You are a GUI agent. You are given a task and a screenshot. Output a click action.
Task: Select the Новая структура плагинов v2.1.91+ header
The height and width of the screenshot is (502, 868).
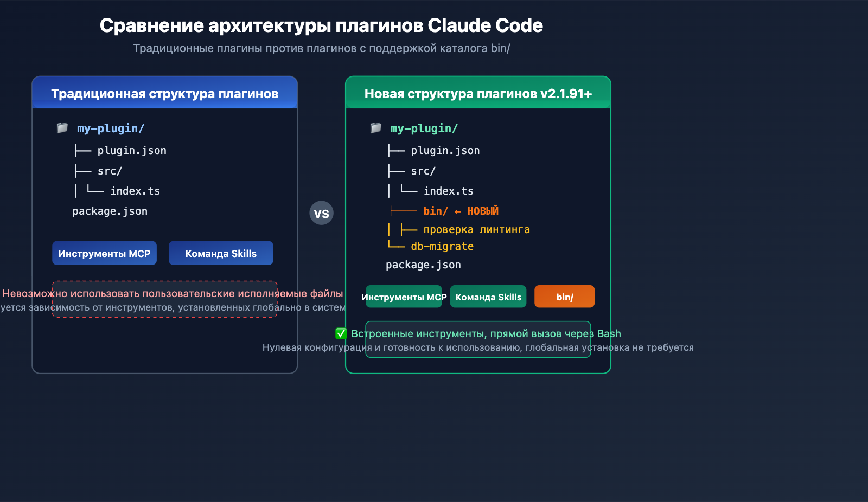click(478, 93)
